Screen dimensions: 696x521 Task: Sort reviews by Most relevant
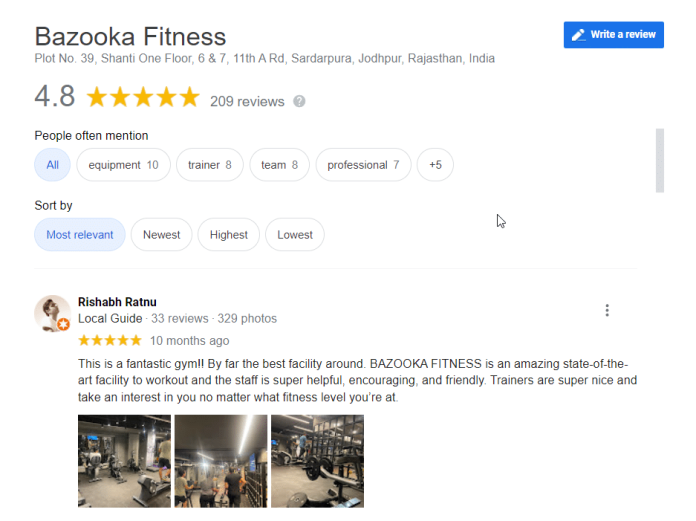[x=79, y=234]
